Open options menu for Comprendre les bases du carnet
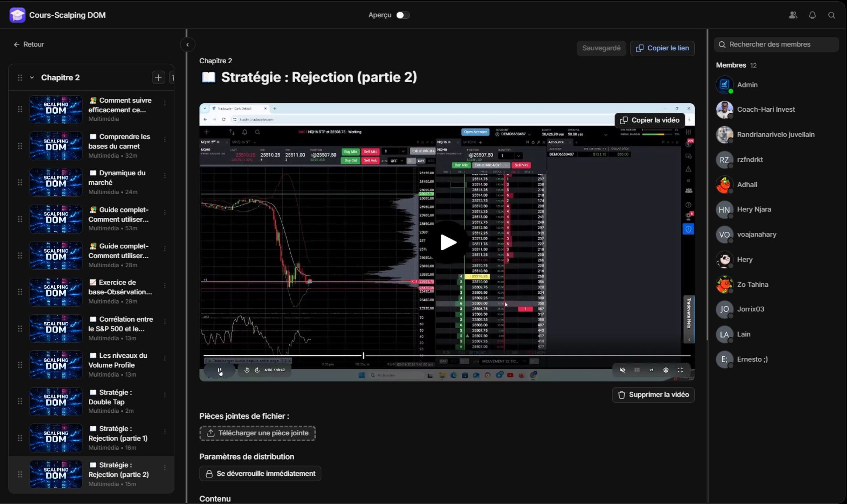The height and width of the screenshot is (504, 847). pyautogui.click(x=165, y=139)
